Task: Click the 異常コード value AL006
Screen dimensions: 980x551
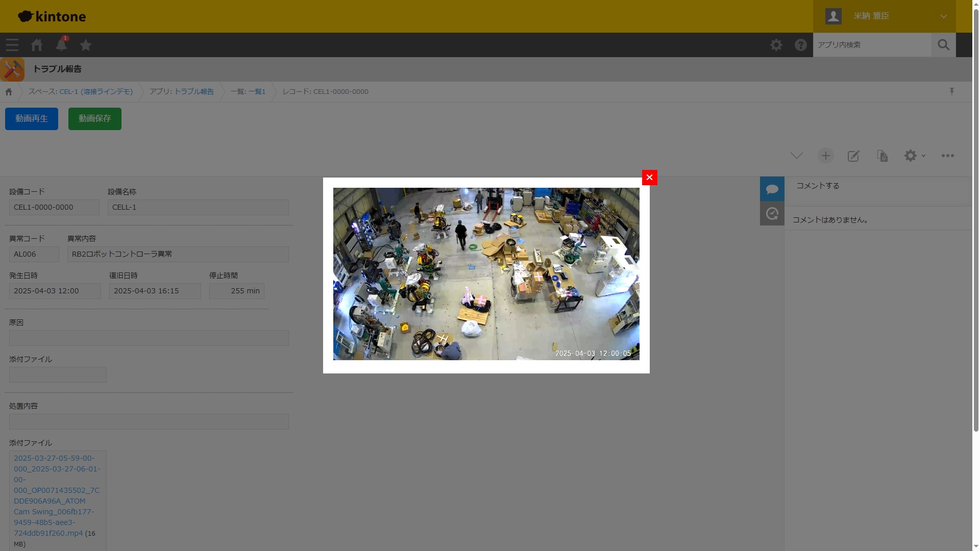Action: point(34,255)
